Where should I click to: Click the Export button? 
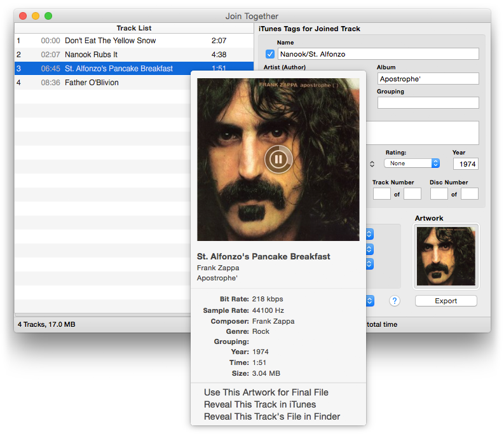(446, 301)
